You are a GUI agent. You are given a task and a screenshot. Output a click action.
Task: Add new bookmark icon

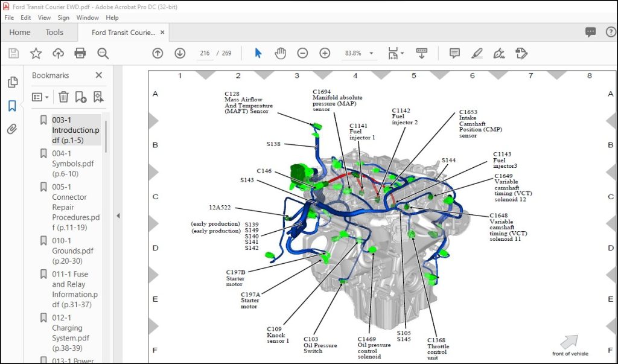[81, 97]
